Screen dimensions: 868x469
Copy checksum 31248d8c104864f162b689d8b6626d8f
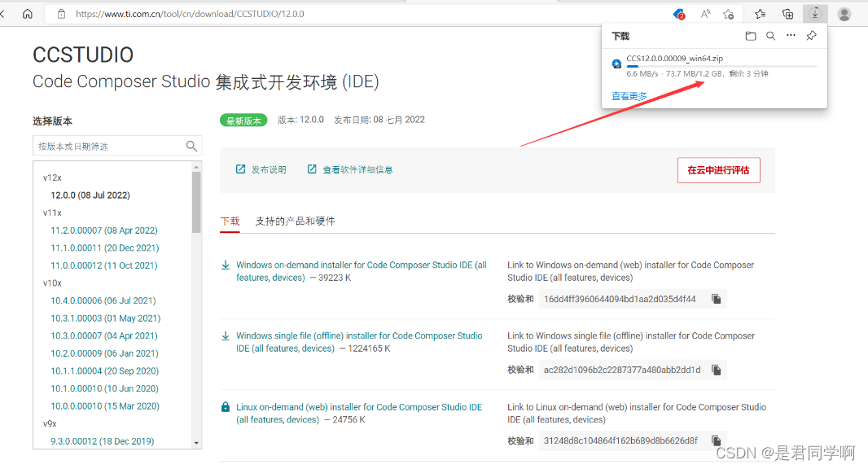pos(716,441)
